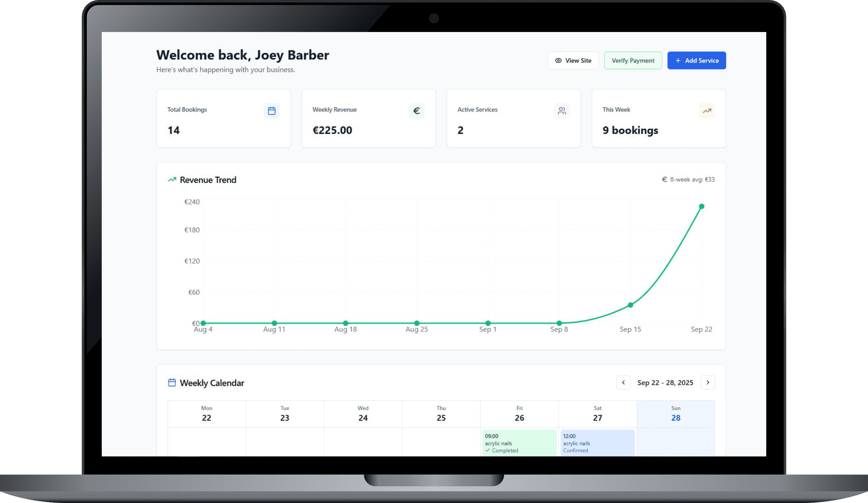Click the calendar icon in Total Bookings card
Viewport: 868px width, 503px height.
click(272, 111)
